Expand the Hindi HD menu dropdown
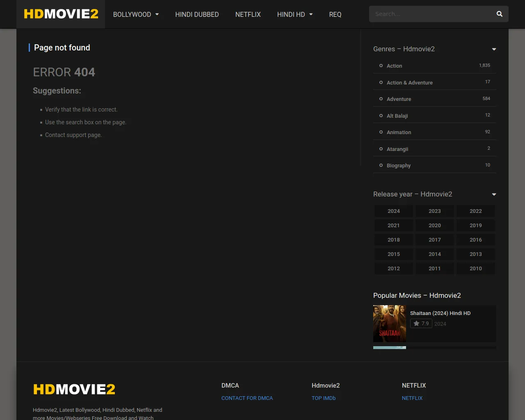The height and width of the screenshot is (420, 525). (x=311, y=14)
